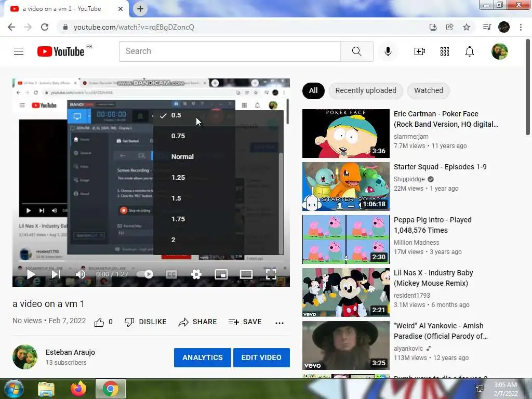Open the player settings gear
532x399 pixels.
[196, 274]
